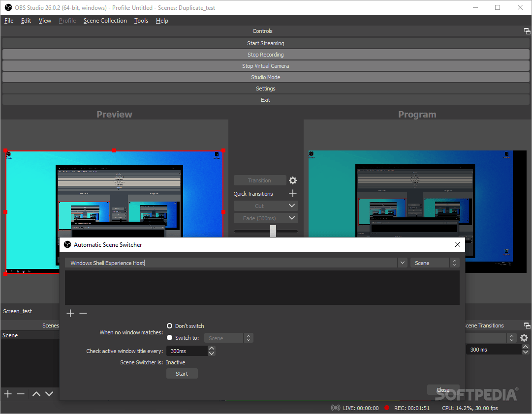Open the Switch to scene dropdown
The width and height of the screenshot is (532, 414).
pos(229,338)
